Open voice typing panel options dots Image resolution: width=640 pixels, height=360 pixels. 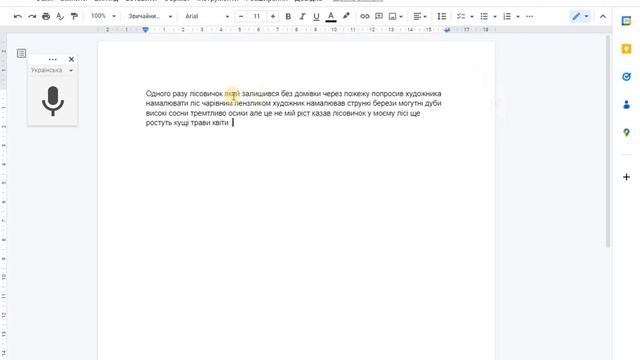52,60
